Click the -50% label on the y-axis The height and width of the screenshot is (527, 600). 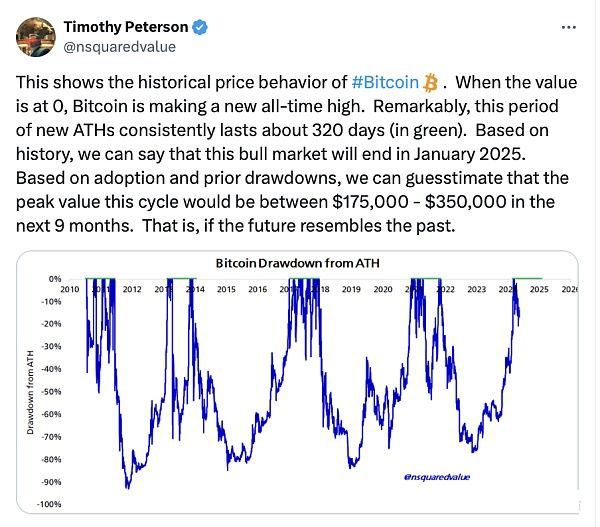[49, 391]
